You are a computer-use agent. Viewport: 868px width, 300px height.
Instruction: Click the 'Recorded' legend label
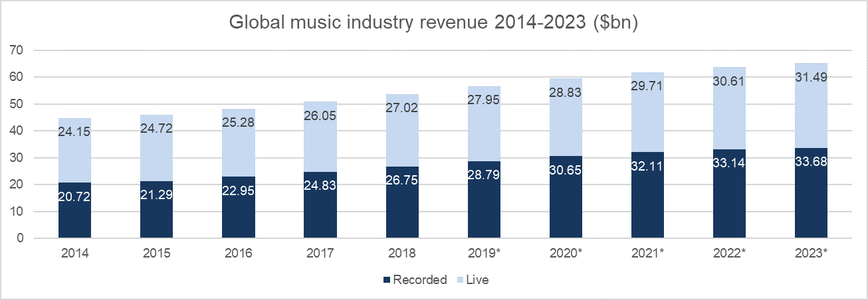coord(419,280)
